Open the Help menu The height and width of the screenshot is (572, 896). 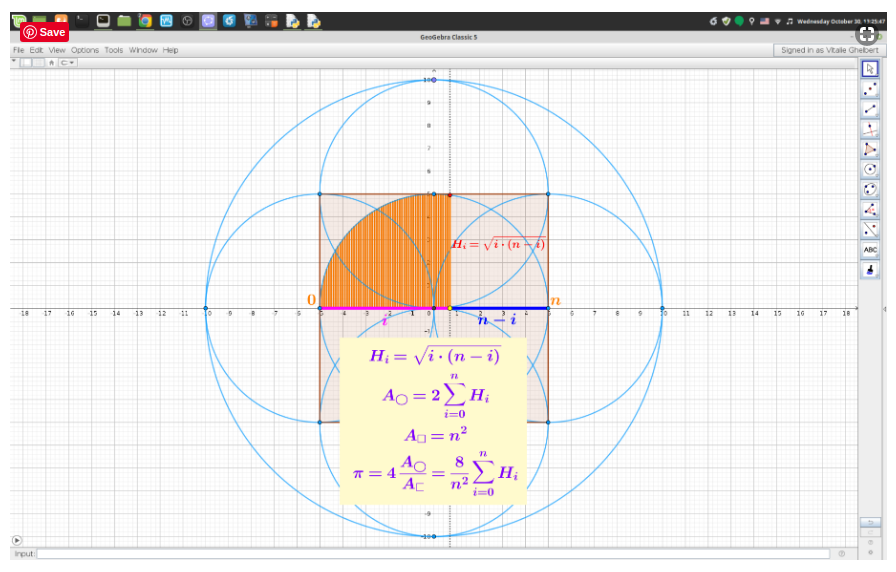(170, 50)
